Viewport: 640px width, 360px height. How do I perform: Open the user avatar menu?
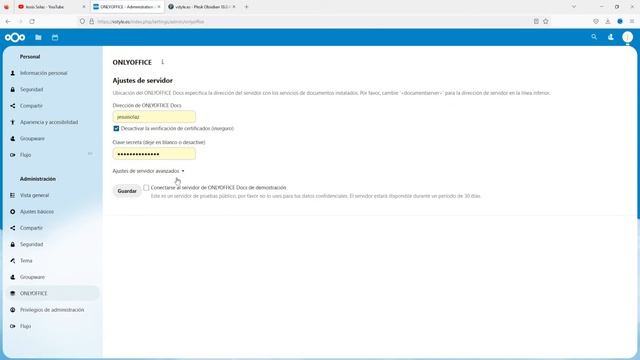pos(627,37)
